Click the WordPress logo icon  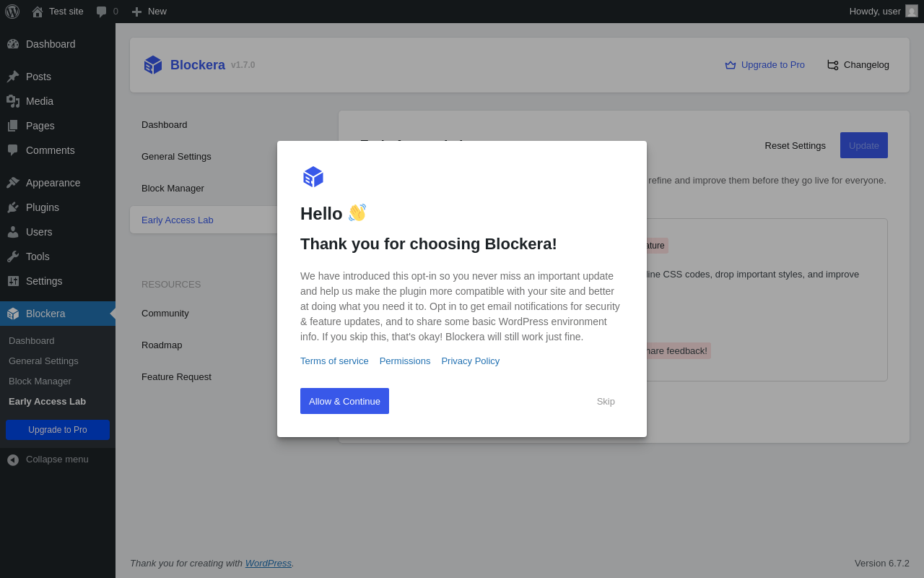point(12,12)
